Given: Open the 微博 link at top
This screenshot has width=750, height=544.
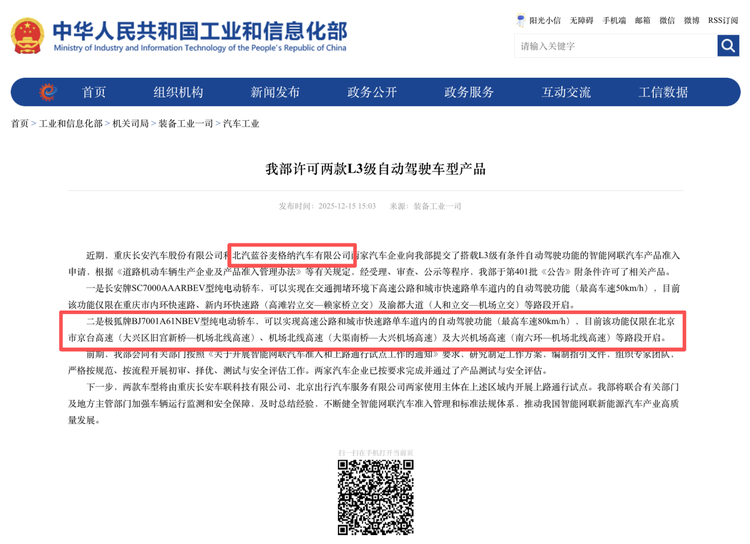Looking at the screenshot, I should [x=691, y=20].
